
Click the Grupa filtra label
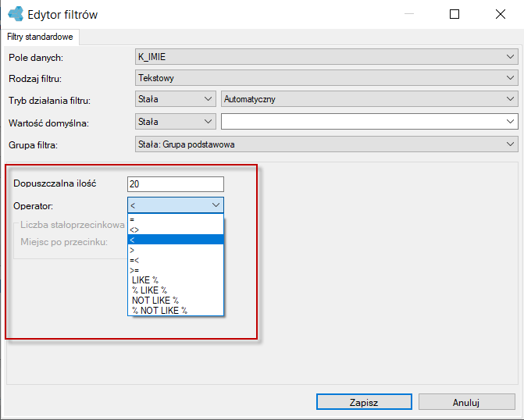click(33, 145)
